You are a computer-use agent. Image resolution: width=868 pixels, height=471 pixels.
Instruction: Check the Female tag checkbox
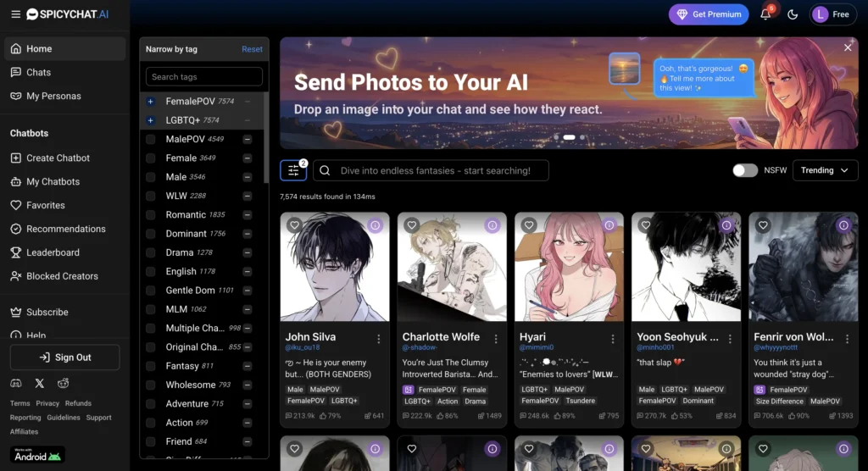[x=151, y=158]
